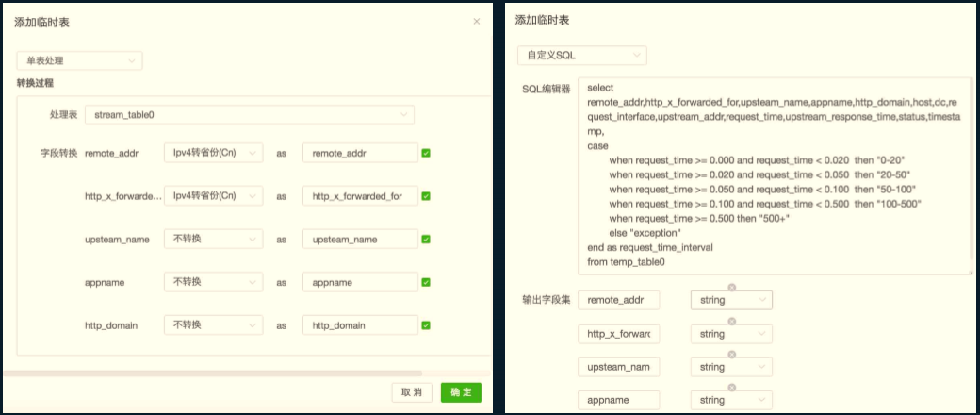
Task: Change remote_addr conversion Ipv4转省份(Cn) dropdown
Action: coord(213,153)
